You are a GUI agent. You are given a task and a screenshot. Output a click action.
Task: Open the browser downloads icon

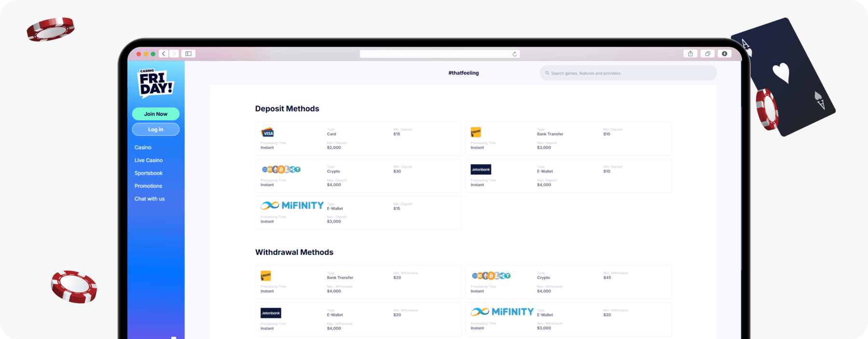pos(724,54)
